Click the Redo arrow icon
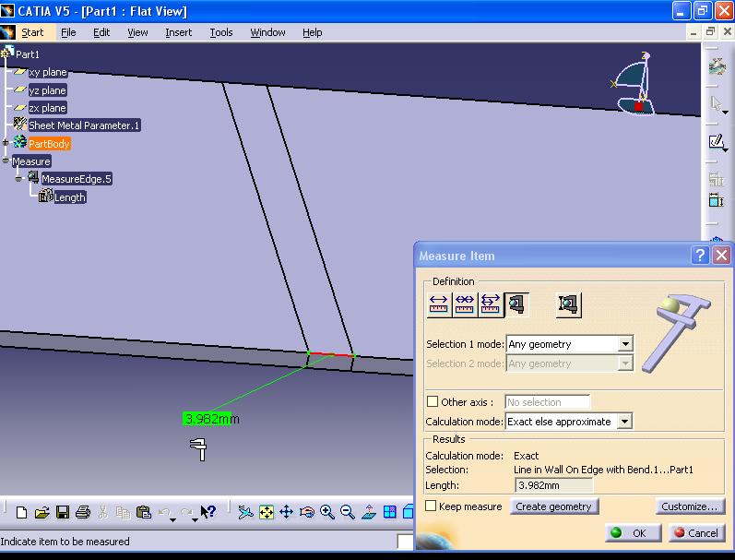The image size is (735, 560). (x=186, y=512)
